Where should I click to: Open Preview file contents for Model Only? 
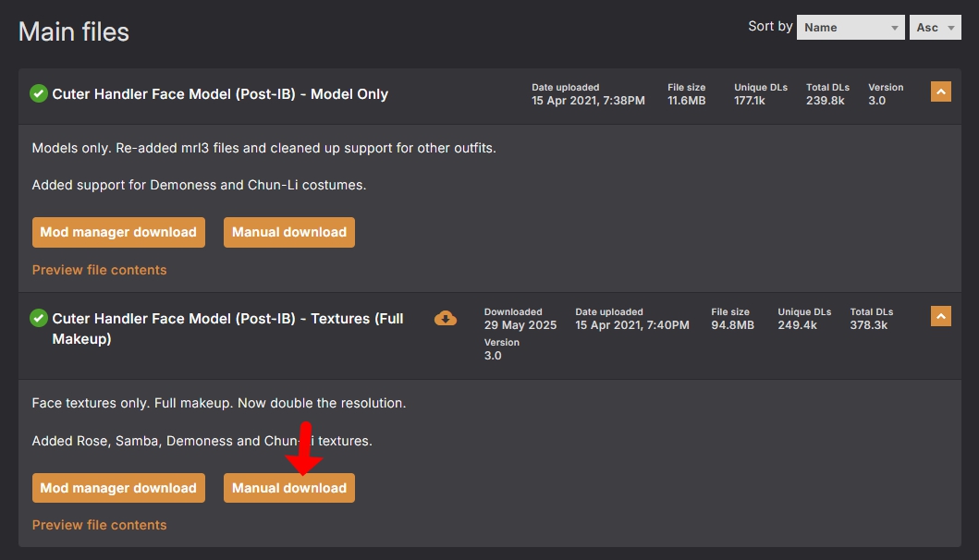[x=99, y=270]
